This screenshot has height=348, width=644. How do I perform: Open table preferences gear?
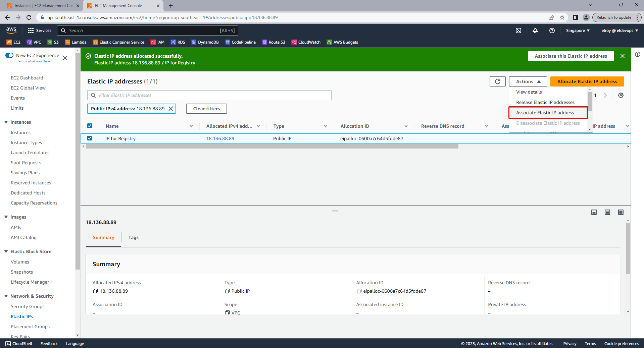coord(621,95)
